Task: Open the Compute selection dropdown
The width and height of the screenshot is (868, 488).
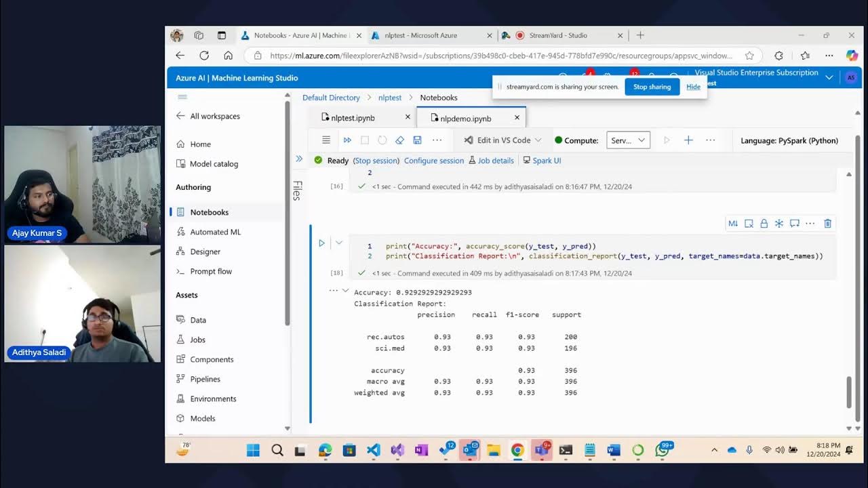Action: coord(628,140)
